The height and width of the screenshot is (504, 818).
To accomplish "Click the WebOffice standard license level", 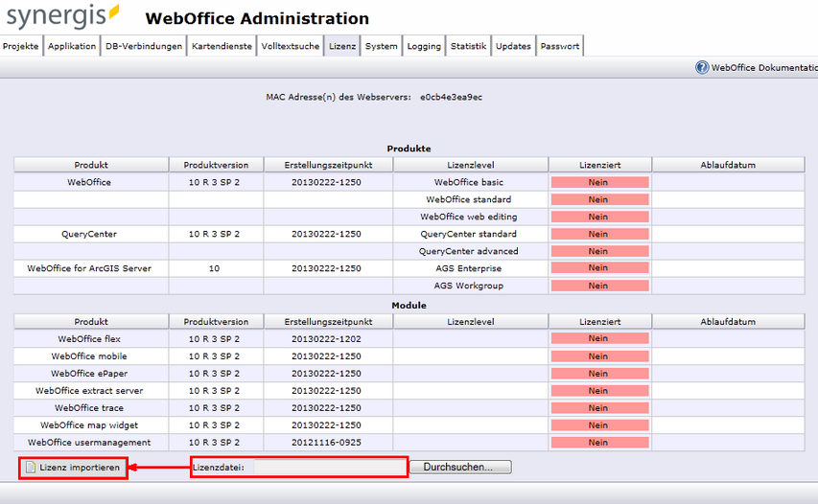I will (469, 199).
